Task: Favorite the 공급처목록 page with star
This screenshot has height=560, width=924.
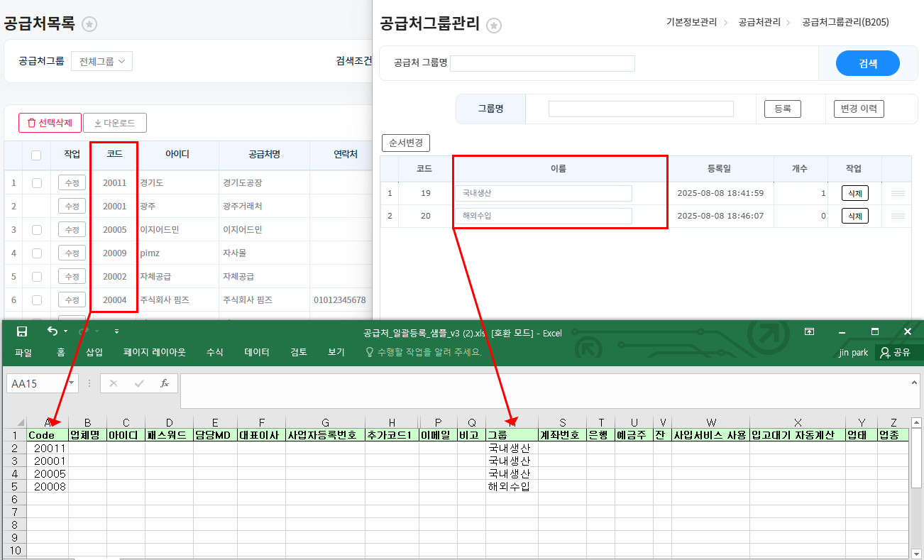Action: tap(89, 24)
